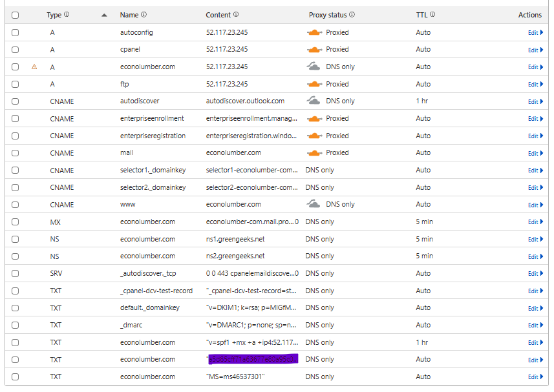Click orange proxied cloud for ftp record
554x392 pixels.
click(314, 84)
